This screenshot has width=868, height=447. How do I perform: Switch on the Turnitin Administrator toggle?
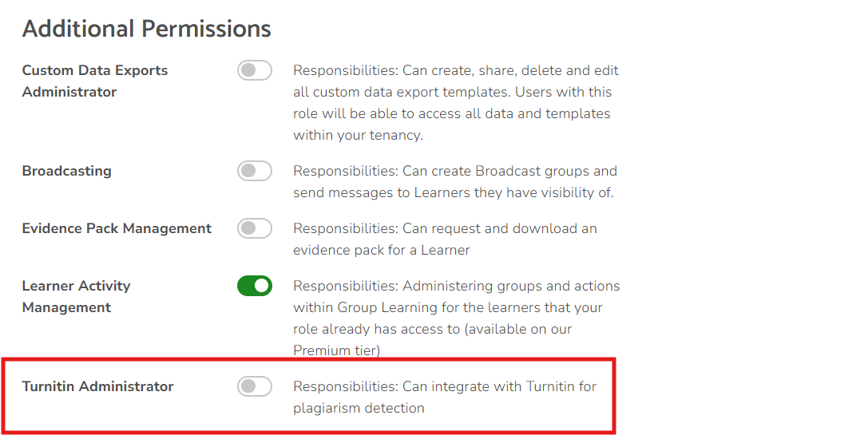tap(255, 386)
